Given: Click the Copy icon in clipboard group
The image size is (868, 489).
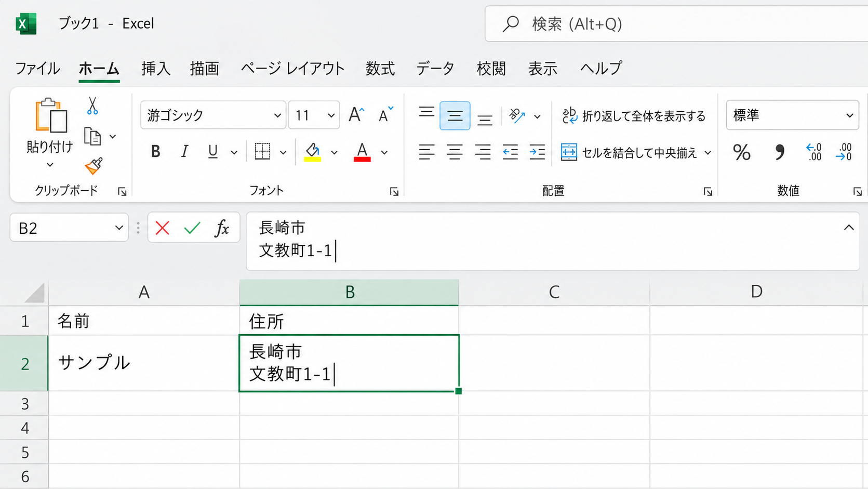Looking at the screenshot, I should (x=92, y=137).
